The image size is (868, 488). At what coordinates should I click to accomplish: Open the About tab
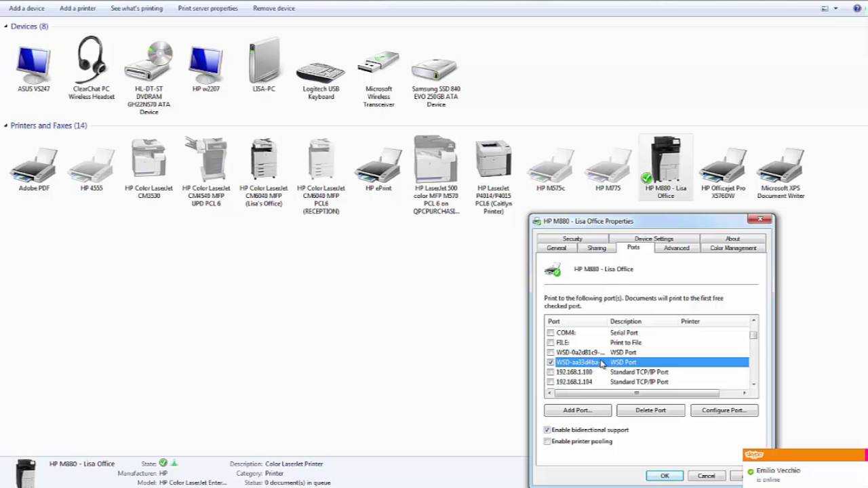pos(732,239)
